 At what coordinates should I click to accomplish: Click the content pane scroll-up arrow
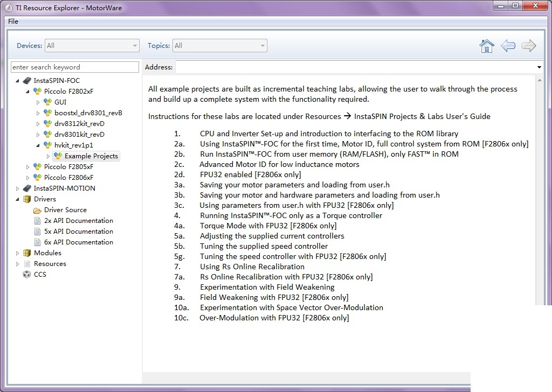tap(539, 81)
